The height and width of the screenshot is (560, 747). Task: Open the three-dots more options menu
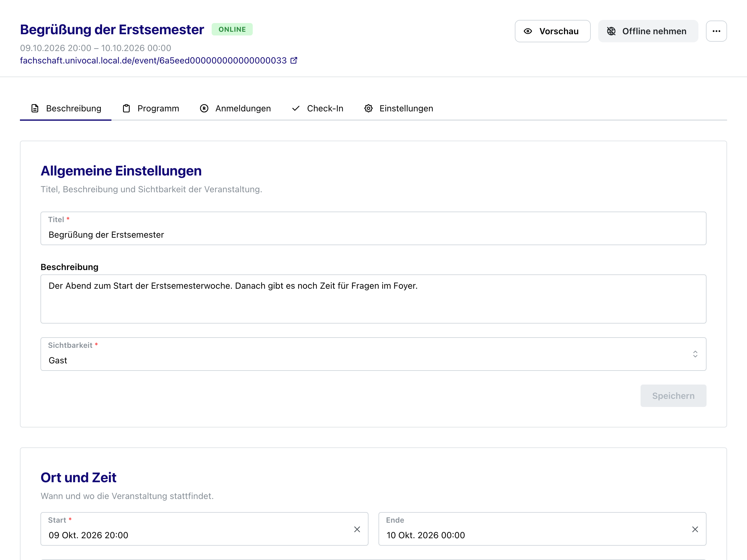716,31
